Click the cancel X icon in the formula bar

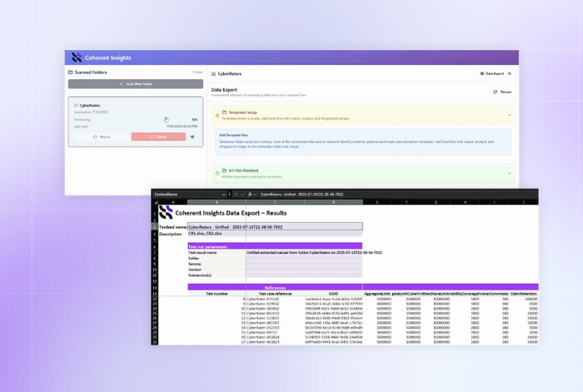236,194
